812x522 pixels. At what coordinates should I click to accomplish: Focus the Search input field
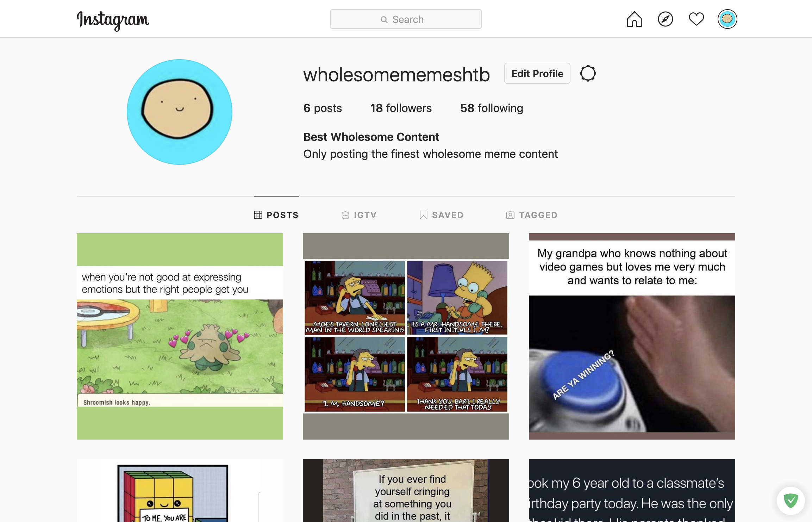coord(406,19)
